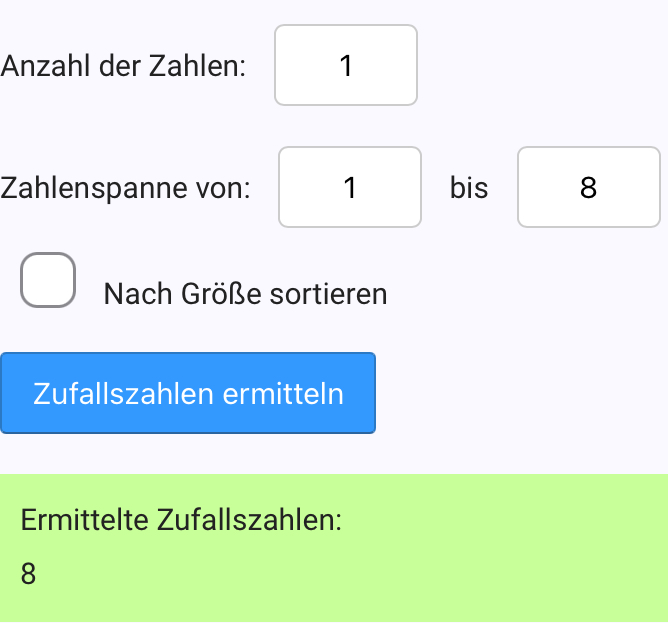Generate new random numbers with blue button

click(x=188, y=393)
